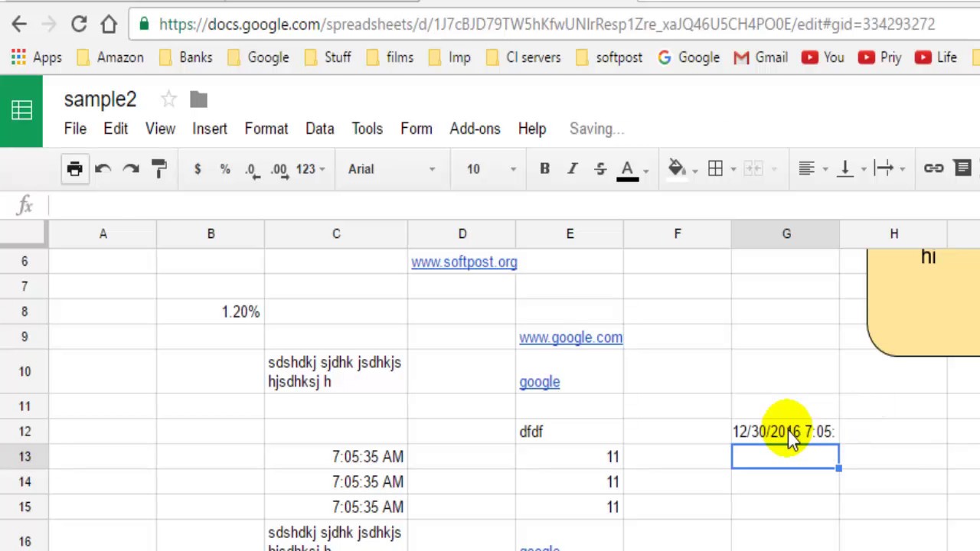Select the 7:05:35 AM cell in row 14

click(336, 482)
